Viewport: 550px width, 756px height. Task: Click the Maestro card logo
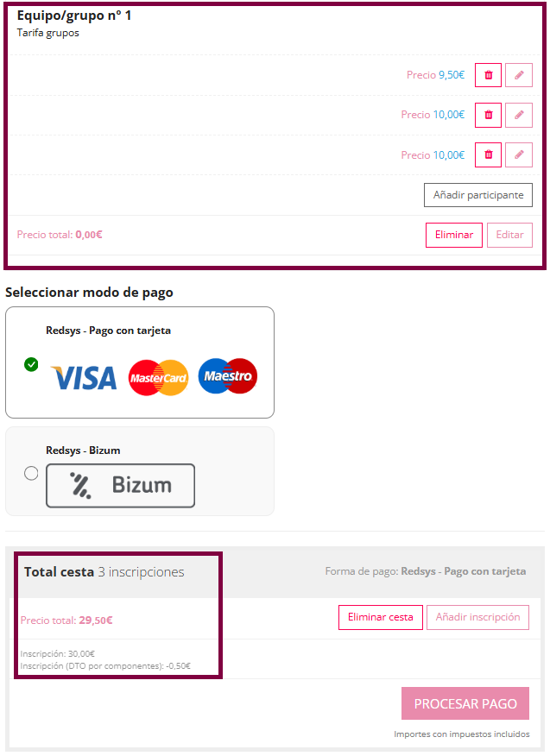pyautogui.click(x=228, y=376)
